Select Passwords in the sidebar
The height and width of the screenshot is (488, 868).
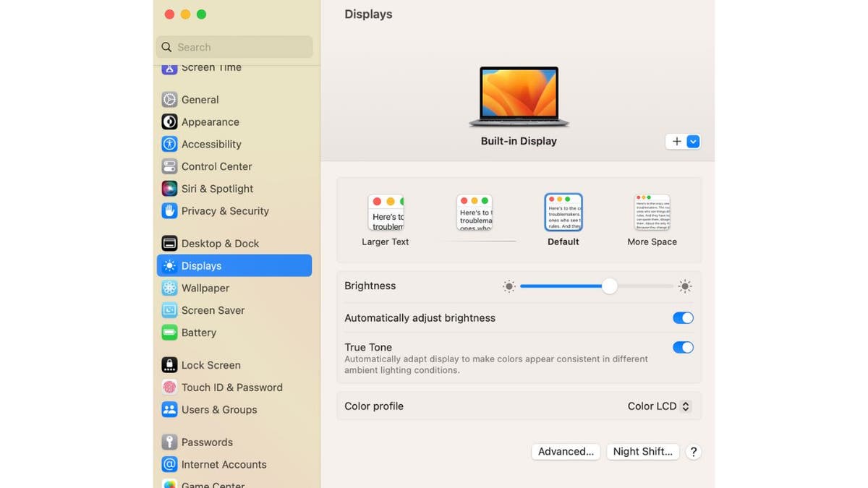(234, 442)
